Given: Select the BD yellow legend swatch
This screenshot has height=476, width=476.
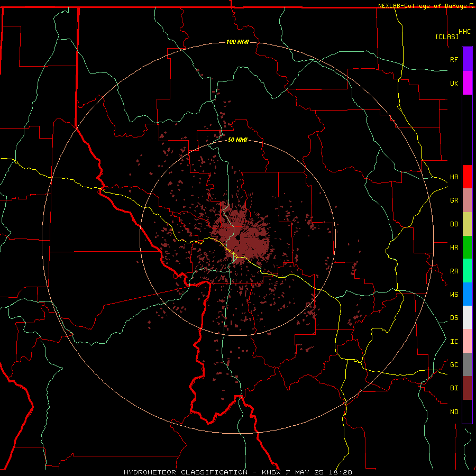Looking at the screenshot, I should pos(467,224).
